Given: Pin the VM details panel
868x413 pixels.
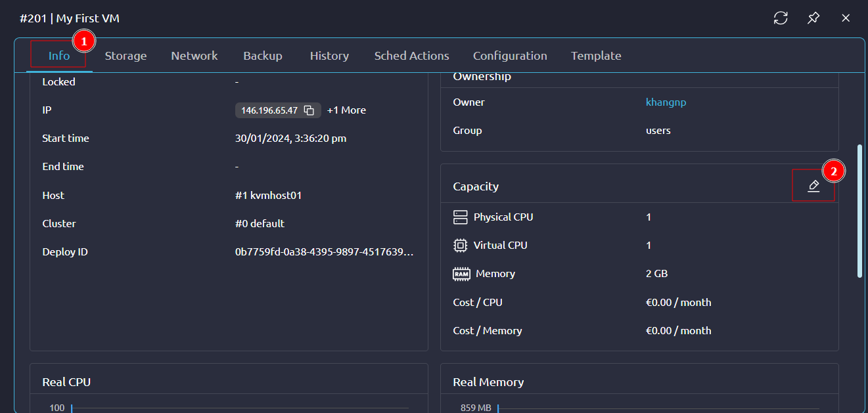Looking at the screenshot, I should click(813, 18).
